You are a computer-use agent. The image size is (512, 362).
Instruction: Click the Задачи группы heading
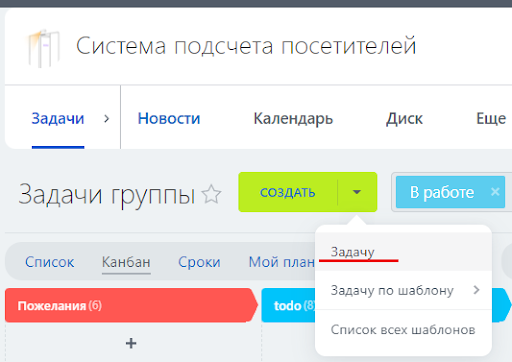coord(107,194)
